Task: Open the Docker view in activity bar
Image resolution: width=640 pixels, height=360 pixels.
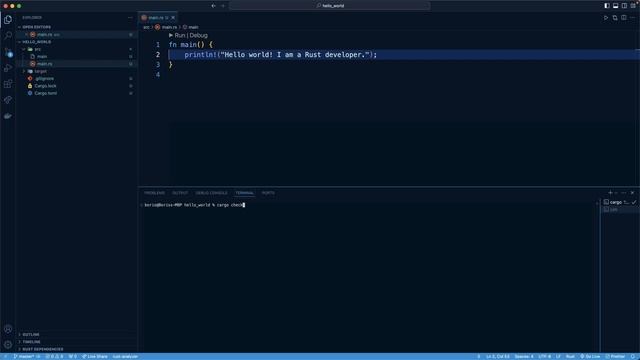Action: [8, 116]
